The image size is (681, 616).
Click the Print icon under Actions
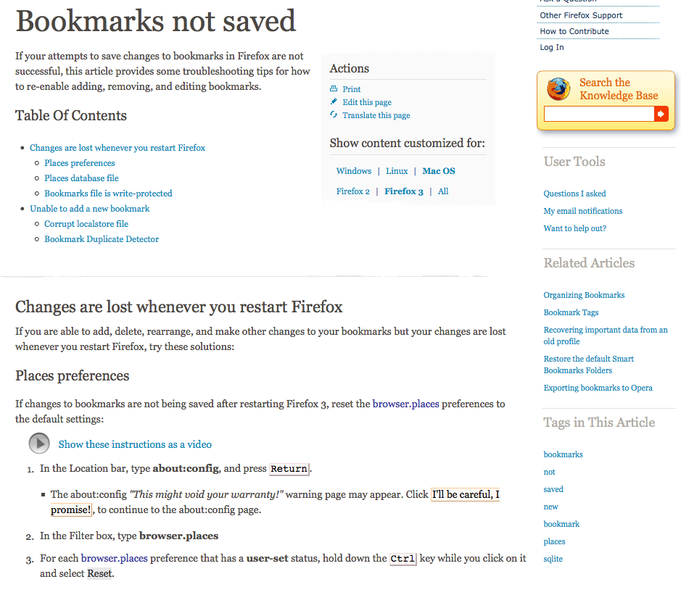point(334,88)
